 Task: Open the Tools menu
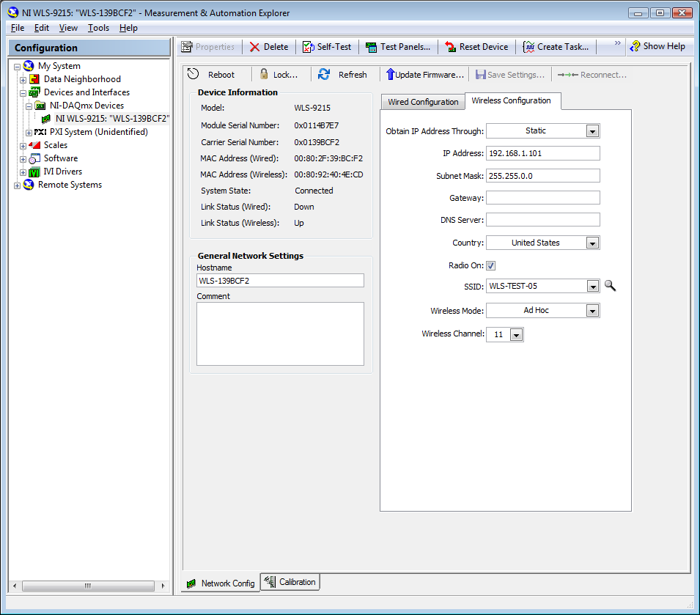tap(98, 28)
